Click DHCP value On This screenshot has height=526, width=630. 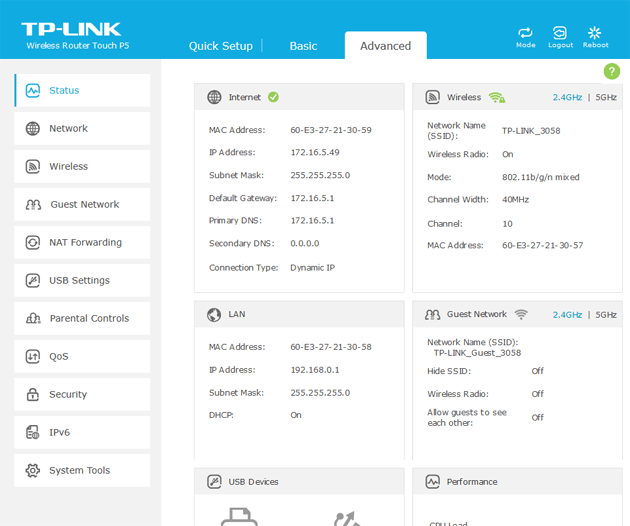pyautogui.click(x=296, y=415)
